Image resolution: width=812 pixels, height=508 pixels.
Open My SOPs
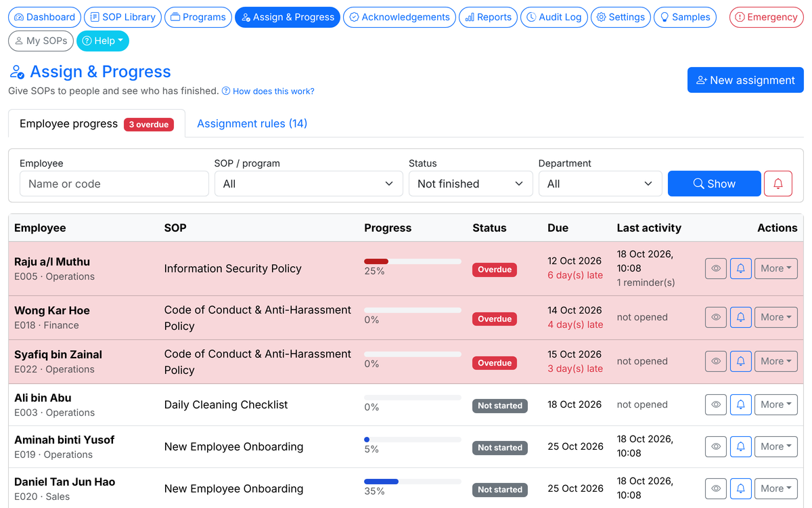point(41,41)
